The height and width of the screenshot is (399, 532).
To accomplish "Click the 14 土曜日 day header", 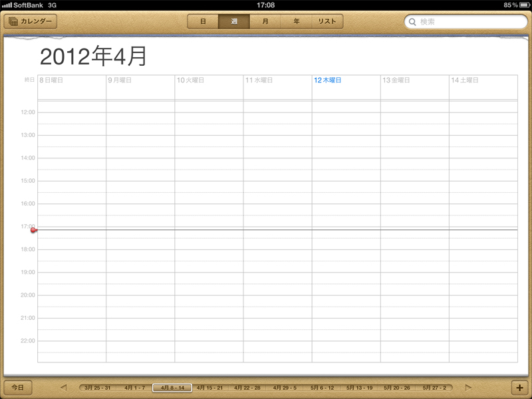I will click(465, 80).
